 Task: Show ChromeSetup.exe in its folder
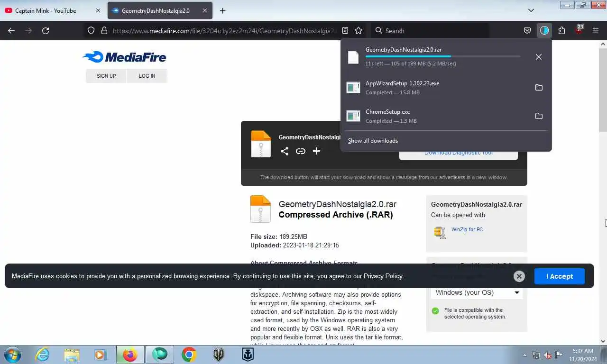[x=539, y=116]
